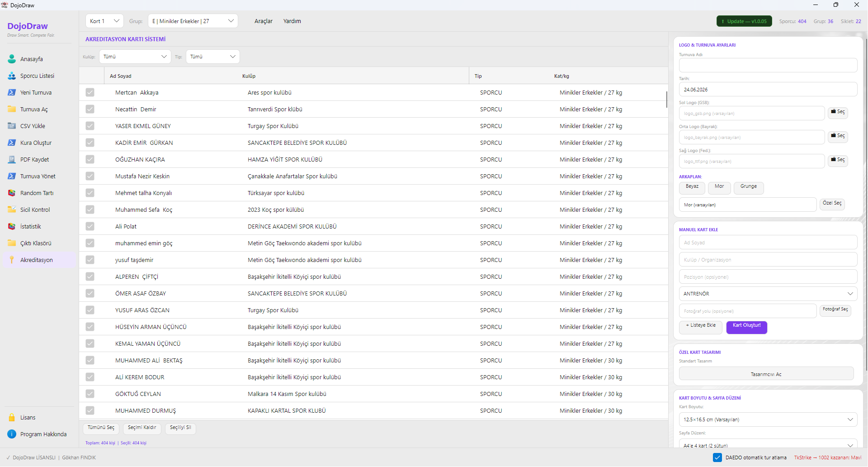Select the PDF Kaydet sidebar icon

tap(12, 159)
